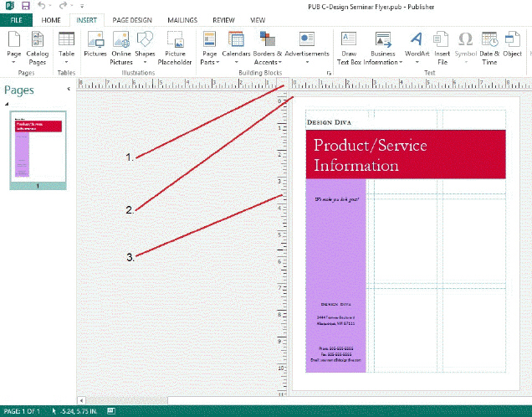Screen dimensions: 532x417
Task: Click the tagline text in the purple sidebar
Action: pyautogui.click(x=336, y=199)
